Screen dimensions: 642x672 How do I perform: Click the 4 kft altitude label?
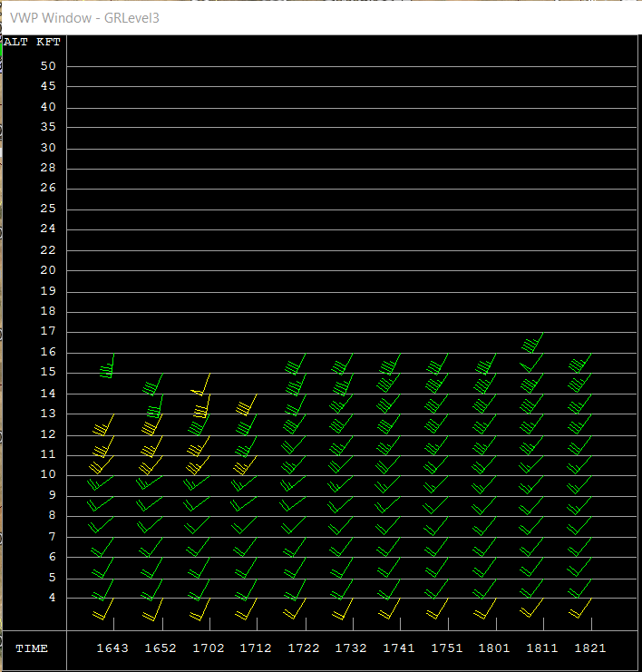52,598
